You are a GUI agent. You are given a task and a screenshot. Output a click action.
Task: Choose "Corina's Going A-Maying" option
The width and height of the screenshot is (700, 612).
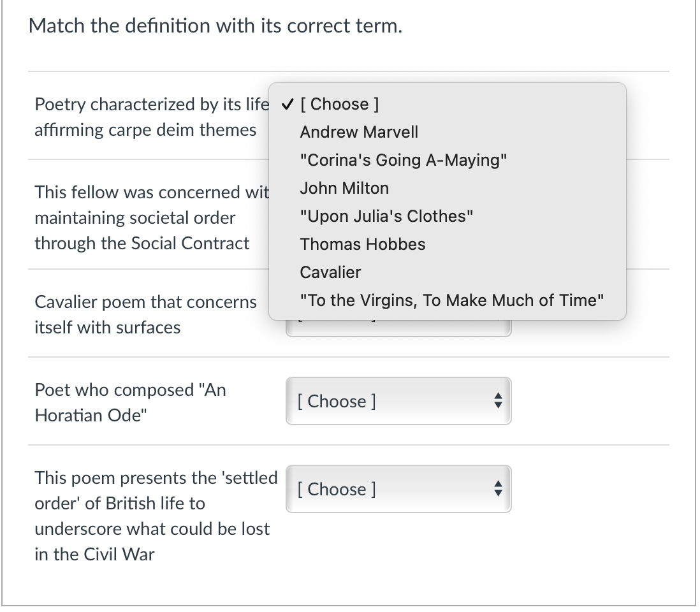[x=404, y=160]
